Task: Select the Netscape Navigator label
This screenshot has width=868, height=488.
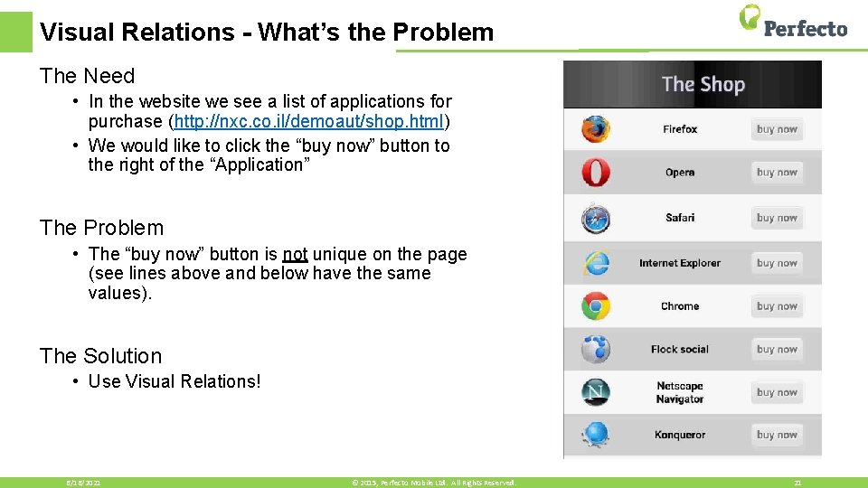Action: (x=680, y=392)
